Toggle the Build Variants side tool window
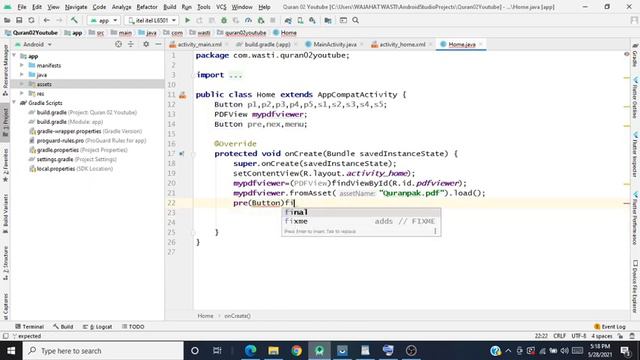 tap(5, 213)
